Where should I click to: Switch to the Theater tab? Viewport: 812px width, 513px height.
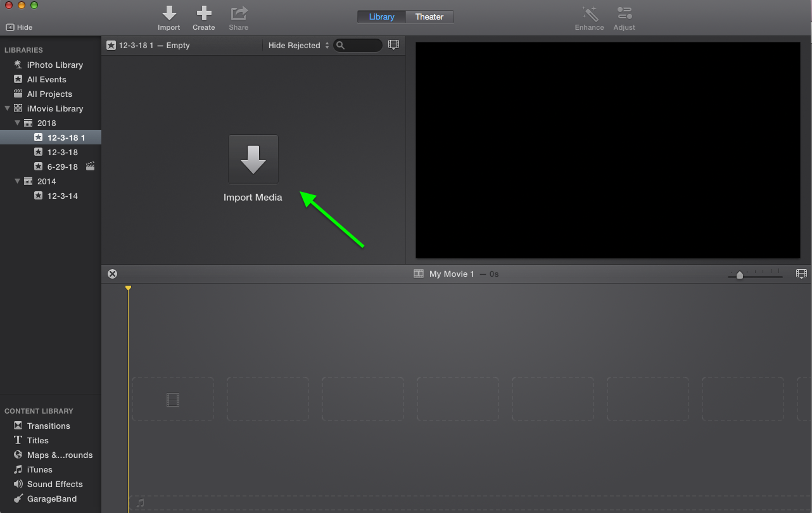coord(429,16)
